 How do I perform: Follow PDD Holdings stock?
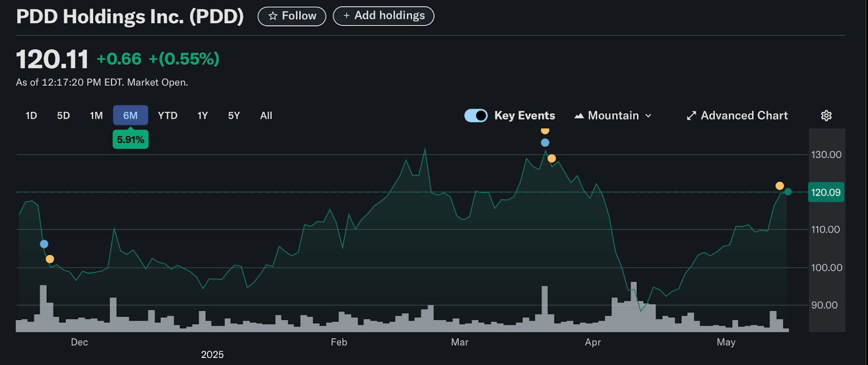292,16
